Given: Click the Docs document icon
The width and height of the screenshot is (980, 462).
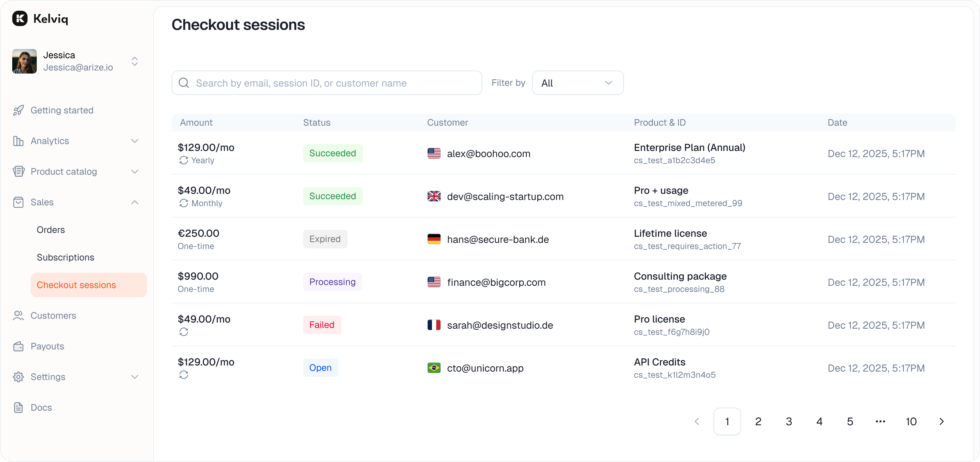Looking at the screenshot, I should (x=18, y=408).
